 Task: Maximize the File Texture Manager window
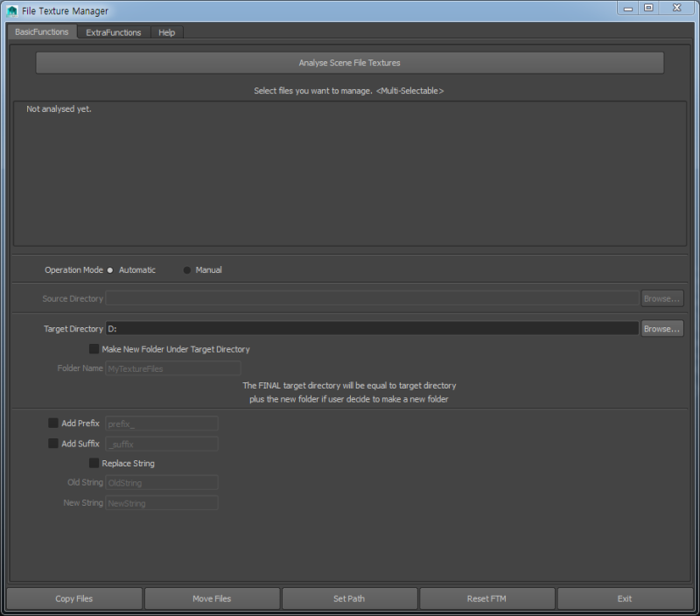coord(648,8)
